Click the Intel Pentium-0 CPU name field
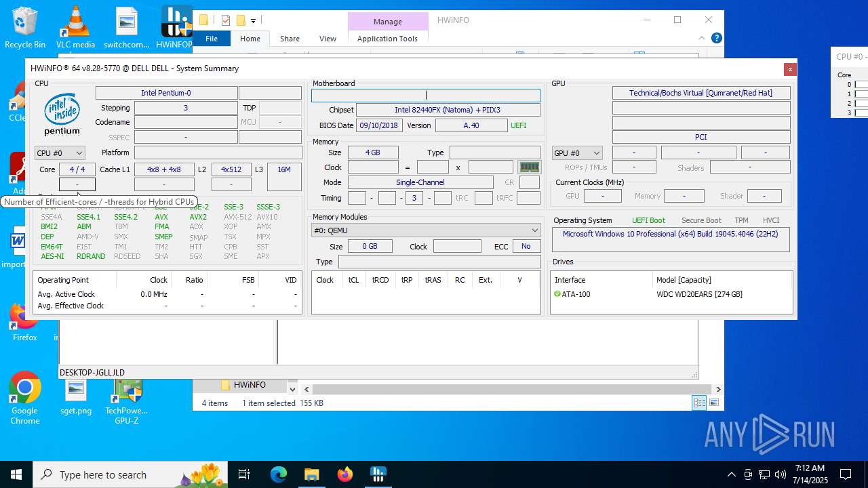This screenshot has height=488, width=868. tap(166, 93)
